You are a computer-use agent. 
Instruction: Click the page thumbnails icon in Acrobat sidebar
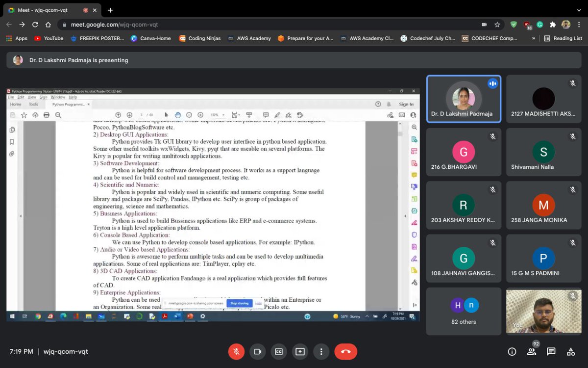[x=12, y=130]
